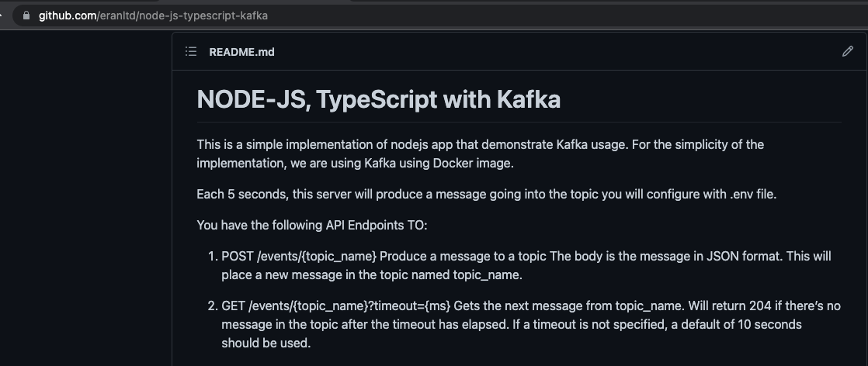Edit README with the pencil icon
The height and width of the screenshot is (366, 868).
(x=848, y=51)
